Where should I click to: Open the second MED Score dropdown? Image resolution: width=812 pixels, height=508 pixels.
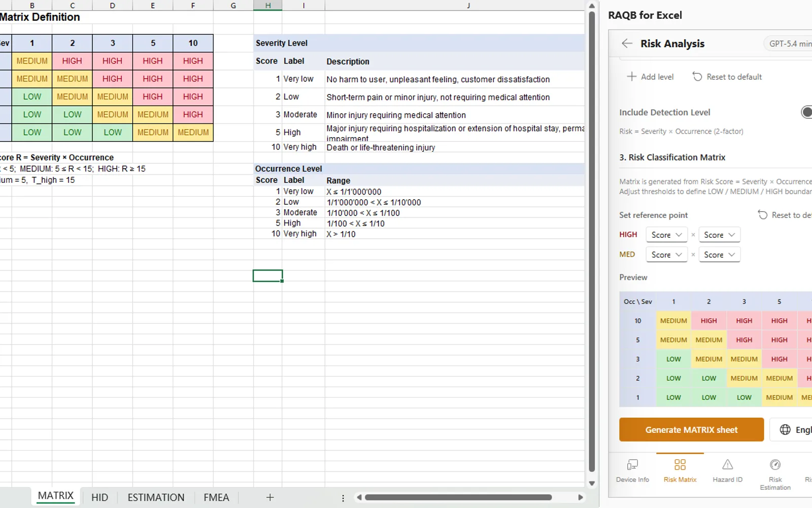coord(719,255)
